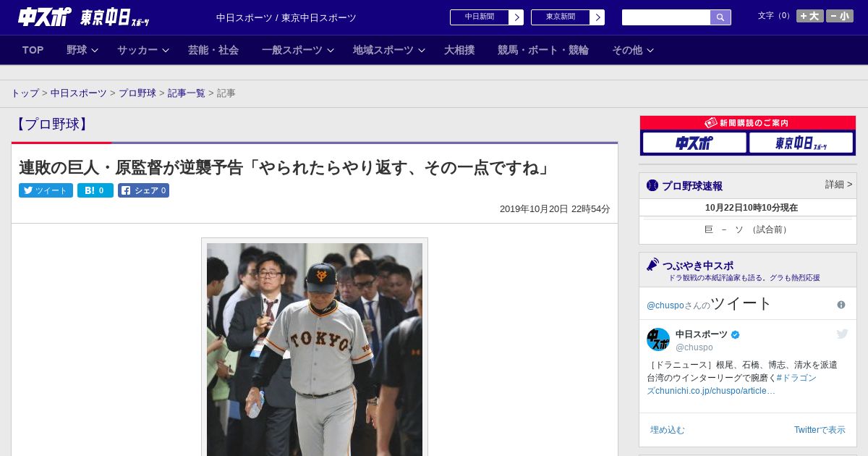The width and height of the screenshot is (868, 456).
Task: Click the Hatena B! bookmark button
Action: click(x=95, y=190)
